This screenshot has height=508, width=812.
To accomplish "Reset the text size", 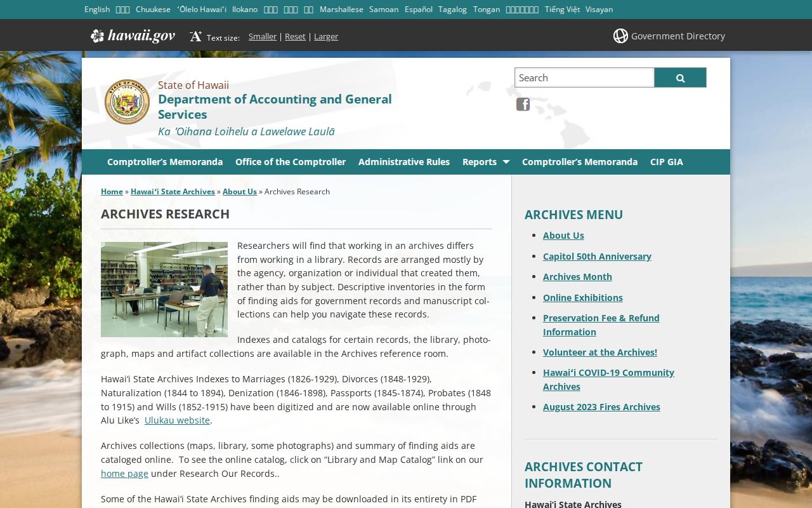I will click(x=295, y=36).
